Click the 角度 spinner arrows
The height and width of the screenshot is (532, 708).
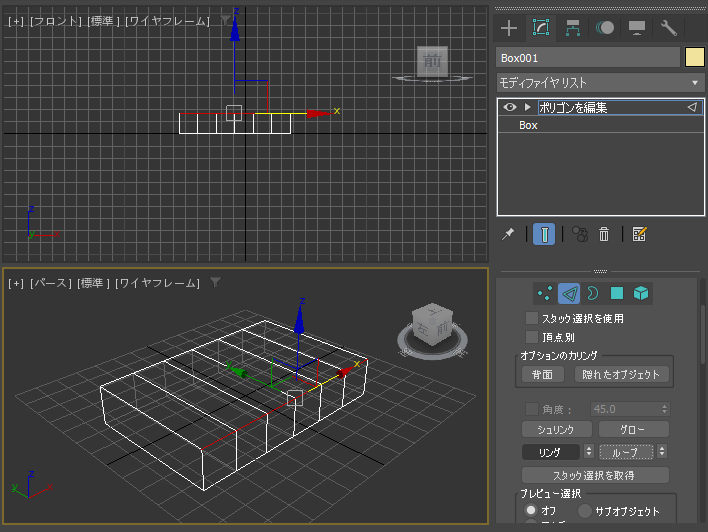click(x=665, y=409)
